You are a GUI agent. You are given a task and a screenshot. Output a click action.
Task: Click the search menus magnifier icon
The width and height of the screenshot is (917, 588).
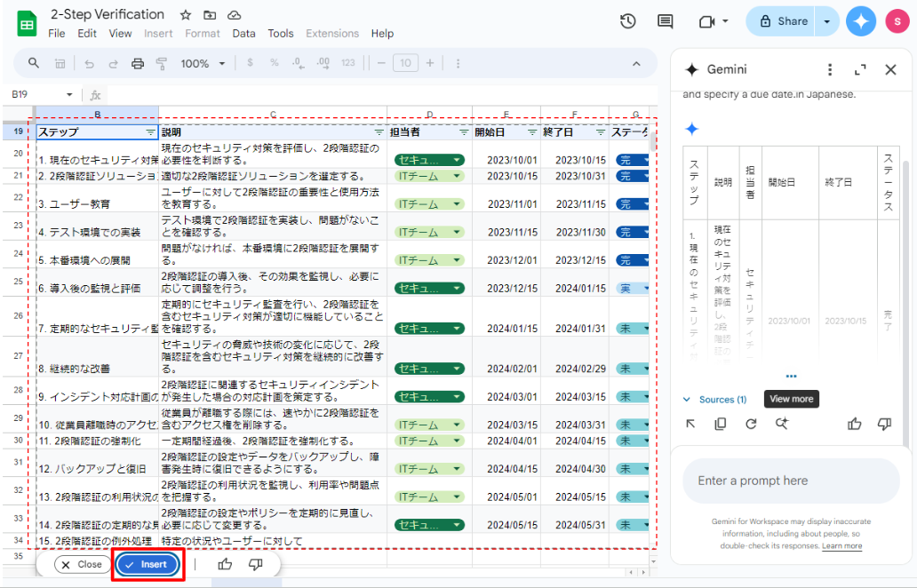[x=34, y=63]
